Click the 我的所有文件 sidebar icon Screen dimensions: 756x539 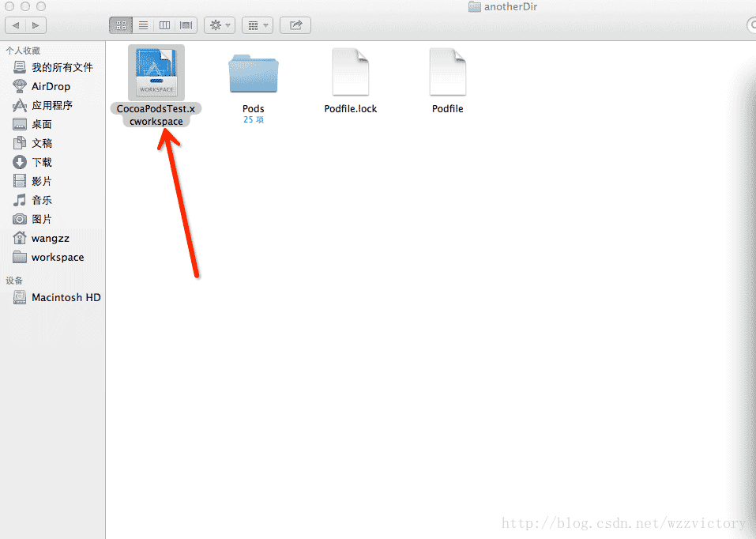point(19,67)
